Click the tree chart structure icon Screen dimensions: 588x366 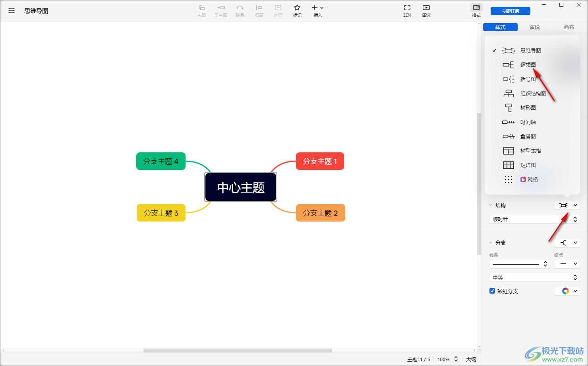point(509,108)
